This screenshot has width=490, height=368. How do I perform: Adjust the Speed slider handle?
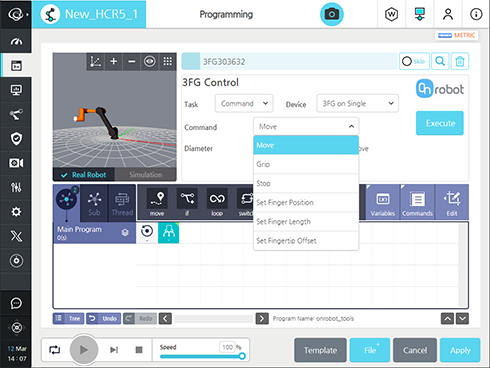click(x=242, y=356)
